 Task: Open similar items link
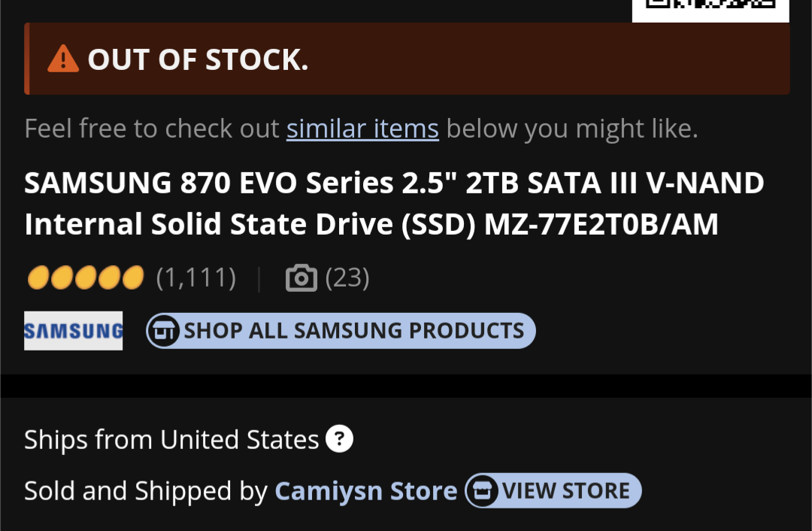click(362, 128)
